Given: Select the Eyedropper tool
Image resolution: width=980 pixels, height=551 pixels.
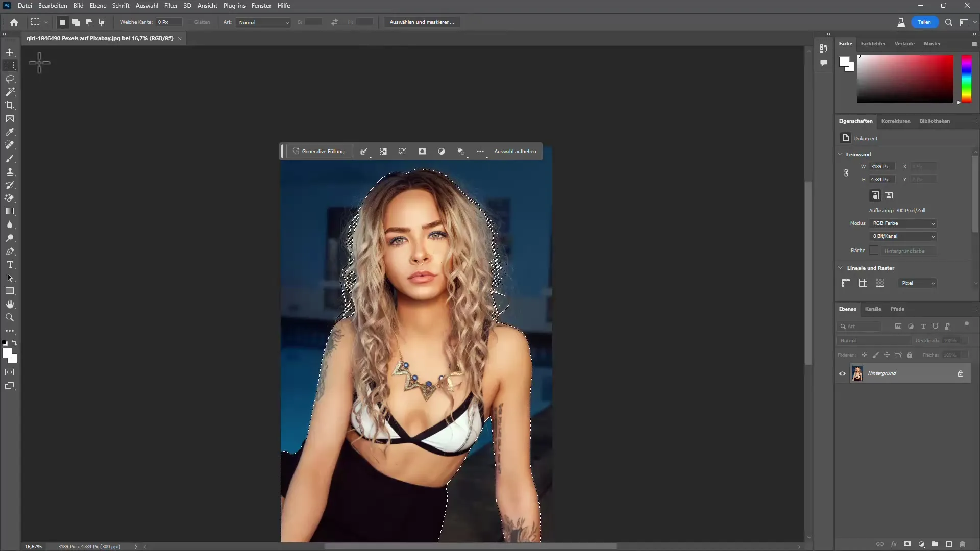Looking at the screenshot, I should tap(10, 132).
